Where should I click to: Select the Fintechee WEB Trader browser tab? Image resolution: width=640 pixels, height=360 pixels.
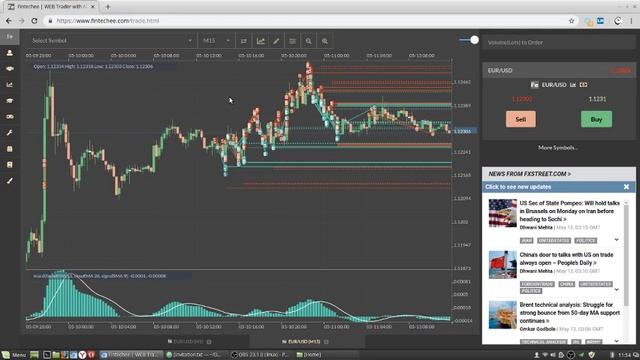coord(51,7)
